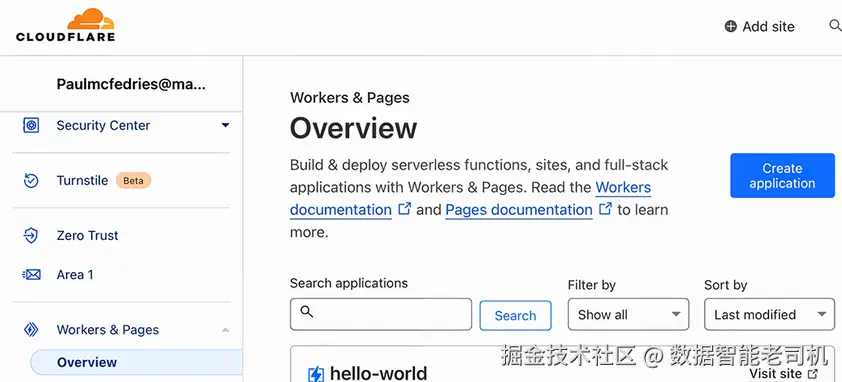Open the Filter by Show all dropdown
Screen dimensions: 842x382
coord(628,314)
